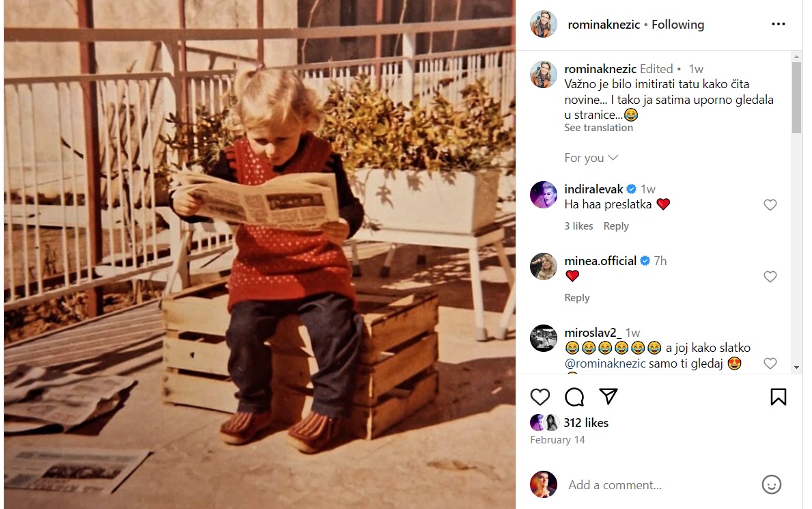812x509 pixels.
Task: Share the post via paper plane icon
Action: click(608, 396)
